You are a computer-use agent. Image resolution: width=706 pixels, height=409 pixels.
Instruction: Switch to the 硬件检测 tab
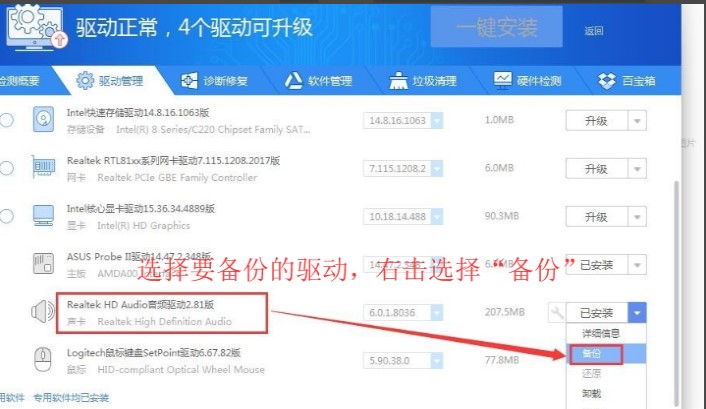coord(528,81)
